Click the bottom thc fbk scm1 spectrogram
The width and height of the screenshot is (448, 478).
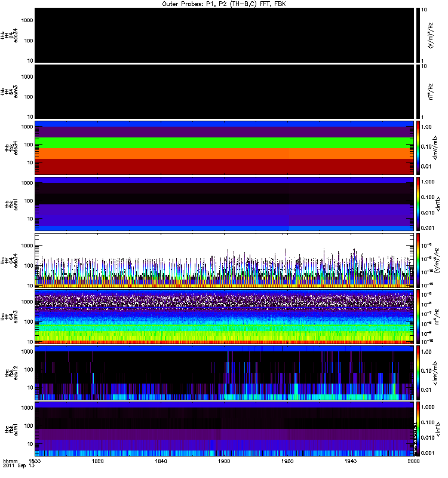point(224,429)
